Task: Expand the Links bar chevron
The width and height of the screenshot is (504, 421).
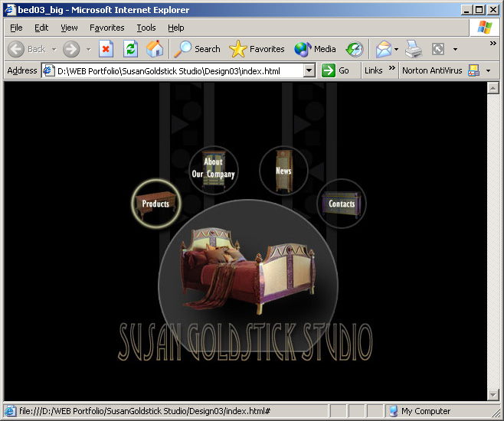Action: [x=391, y=67]
